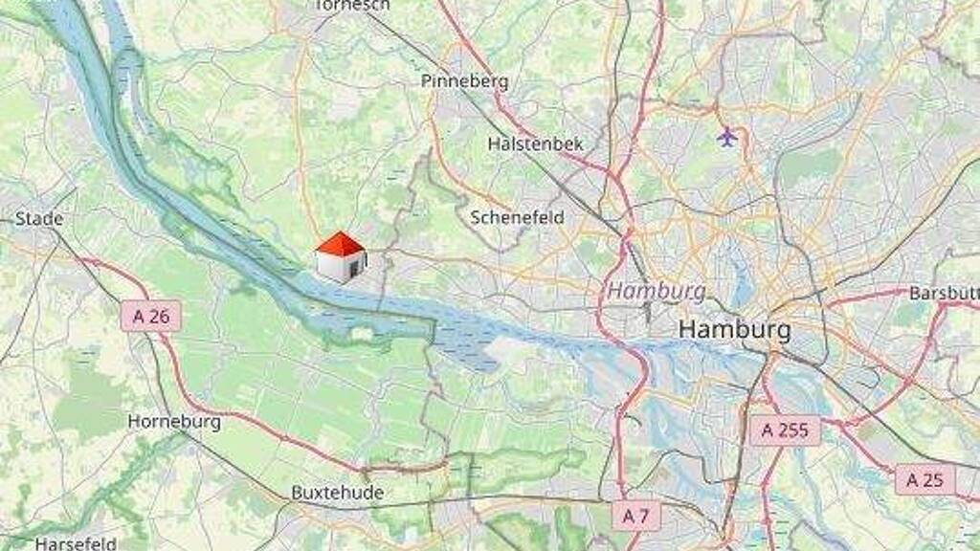Click the Horneburg town label
980x551 pixels.
174,422
